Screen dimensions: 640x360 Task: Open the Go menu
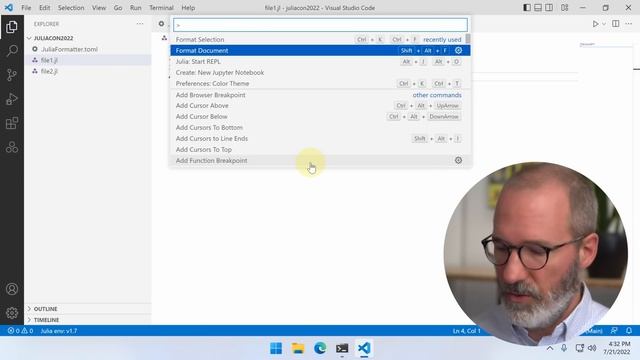118,8
